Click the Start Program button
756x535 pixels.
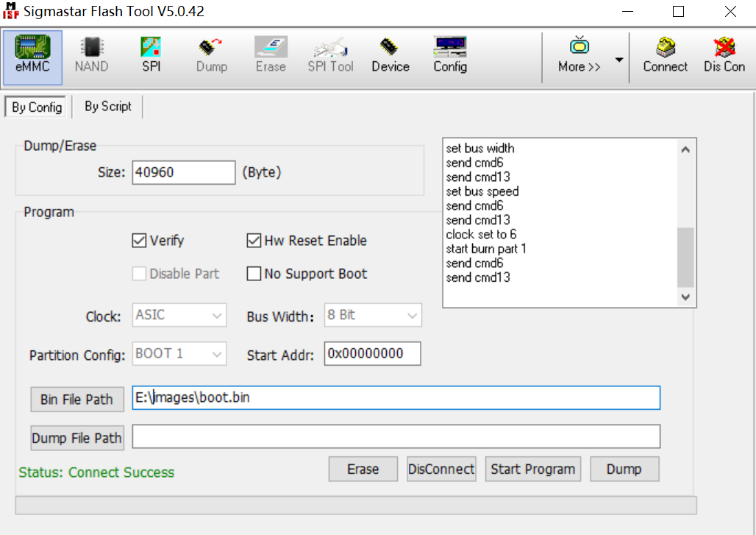pos(532,469)
